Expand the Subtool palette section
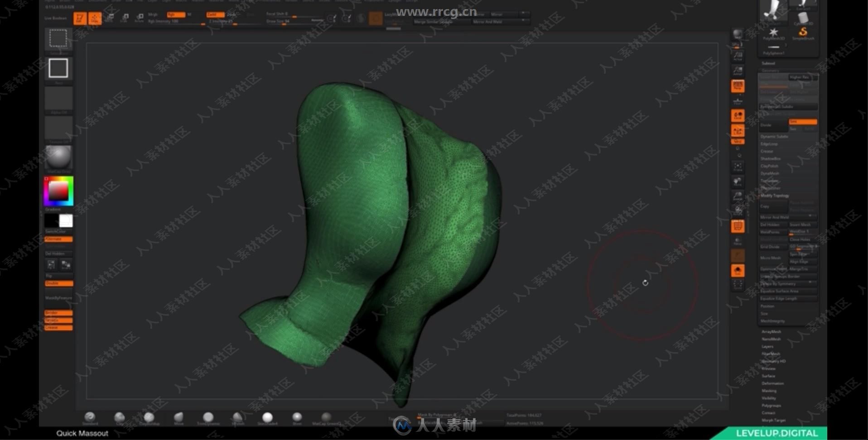Image resolution: width=868 pixels, height=440 pixels. click(768, 63)
